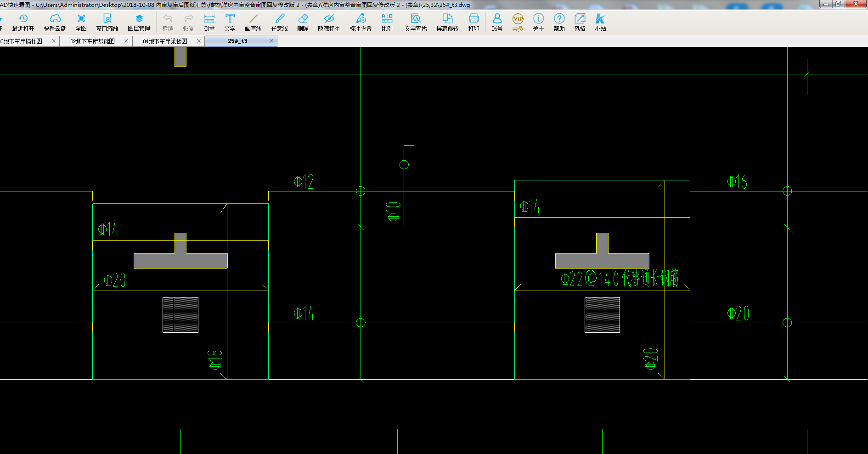Screen dimensions: 868x454
Task: Select the text annotation tool
Action: pyautogui.click(x=230, y=22)
